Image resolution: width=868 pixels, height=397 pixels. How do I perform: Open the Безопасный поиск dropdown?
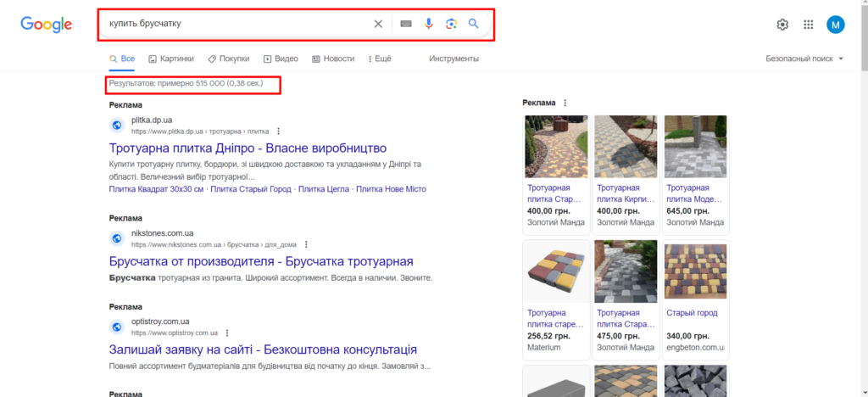[x=804, y=59]
